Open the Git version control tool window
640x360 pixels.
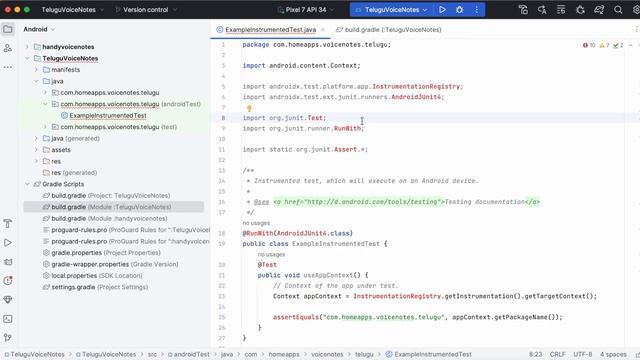click(8, 338)
